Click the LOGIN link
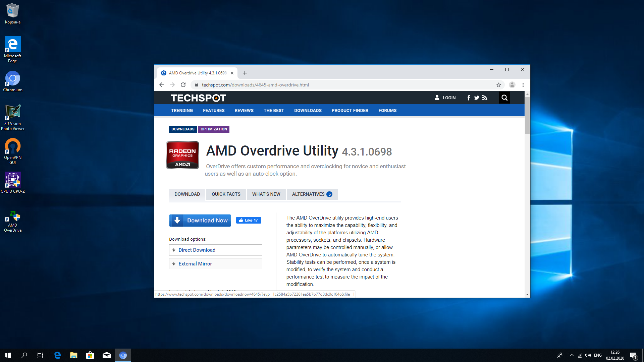Viewport: 644px width, 362px height. (445, 98)
